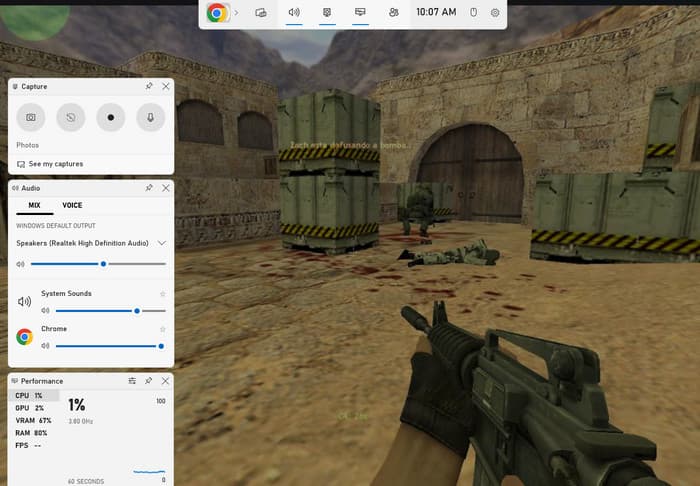Pin the Audio widget
700x486 pixels.
[x=149, y=188]
